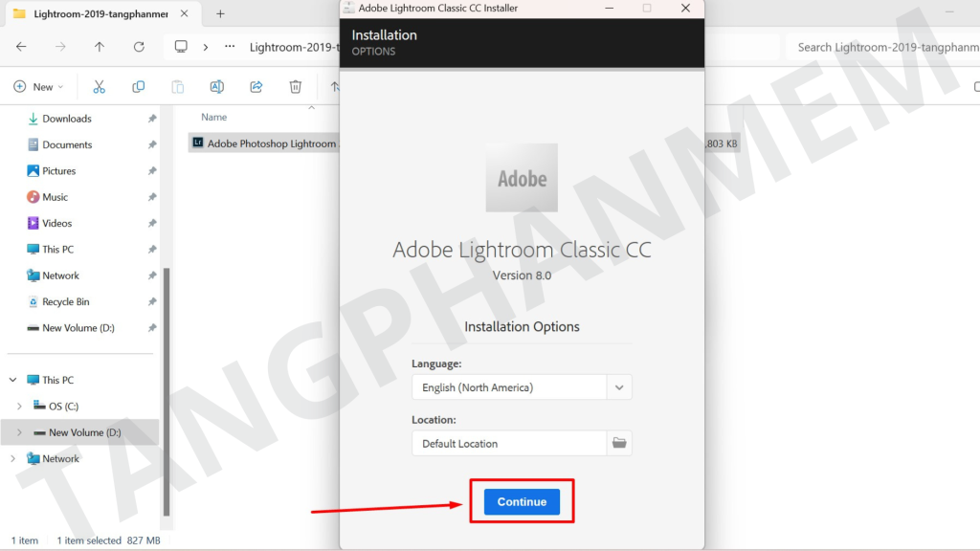Close the Lightroom-2019 Explorer tab

(x=185, y=13)
